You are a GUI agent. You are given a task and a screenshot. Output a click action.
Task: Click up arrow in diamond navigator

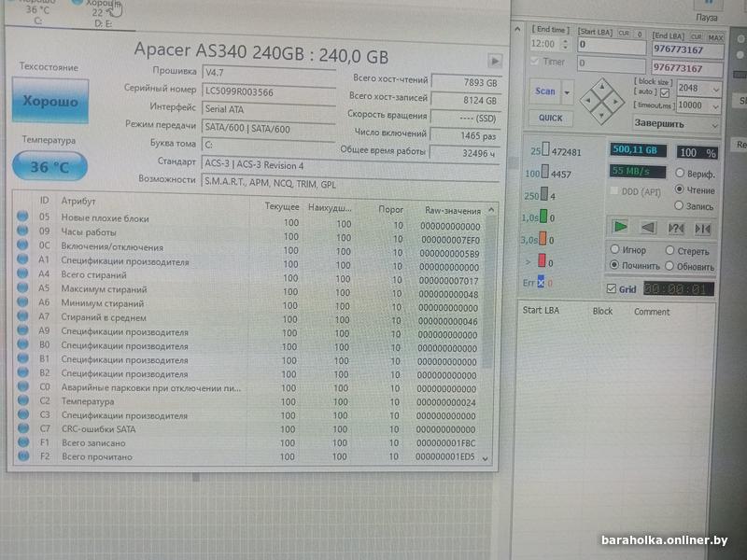point(602,87)
